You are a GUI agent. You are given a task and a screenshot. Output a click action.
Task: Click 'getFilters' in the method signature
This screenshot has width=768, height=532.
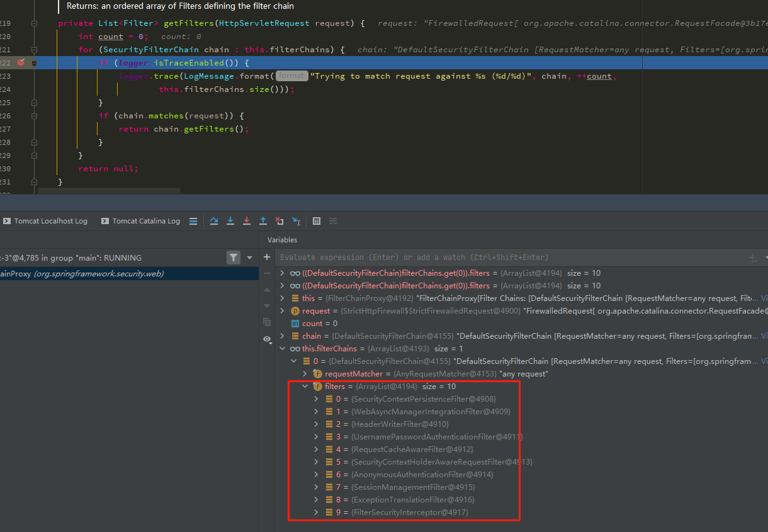(x=189, y=23)
